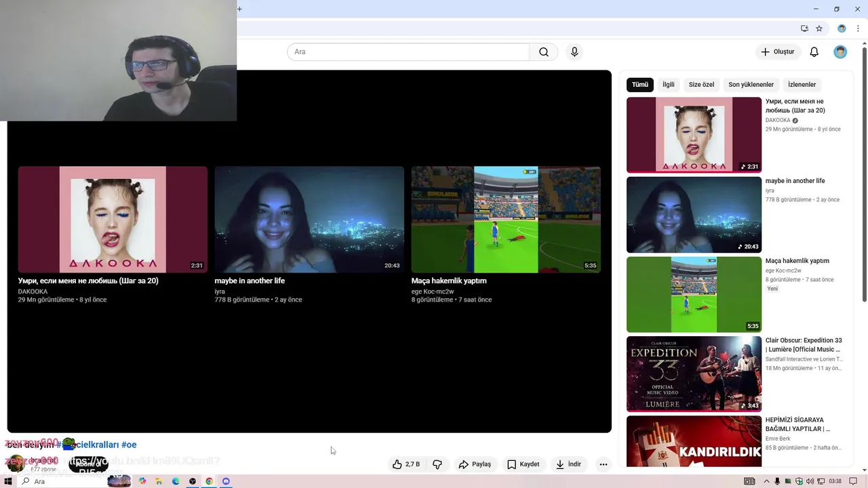This screenshot has width=868, height=488.
Task: Open the taskbar clock showing 03:38
Action: point(835,481)
